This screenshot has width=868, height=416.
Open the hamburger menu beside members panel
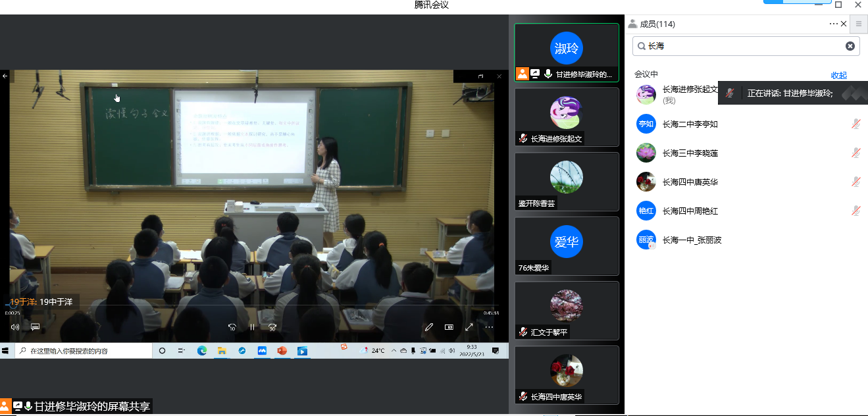(859, 24)
